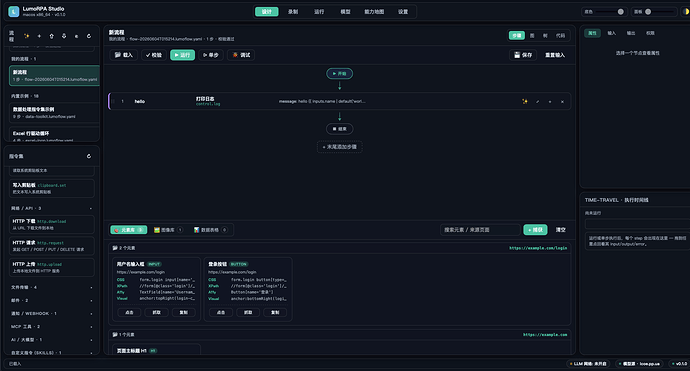Click the 结束 end node

339,129
